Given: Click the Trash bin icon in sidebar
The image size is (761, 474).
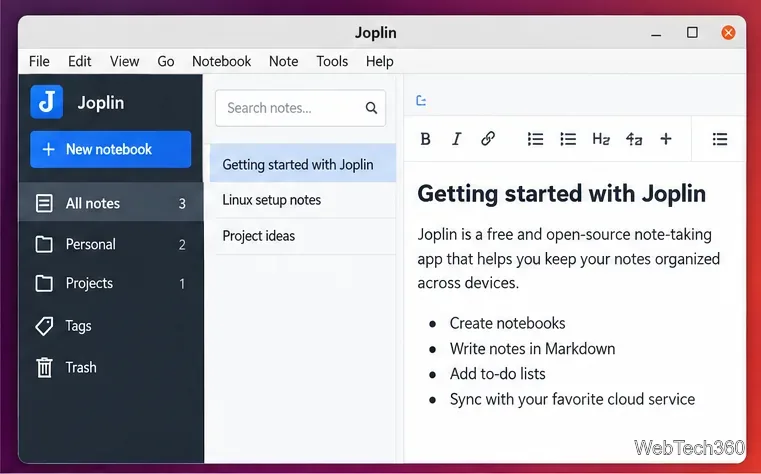Looking at the screenshot, I should point(45,367).
